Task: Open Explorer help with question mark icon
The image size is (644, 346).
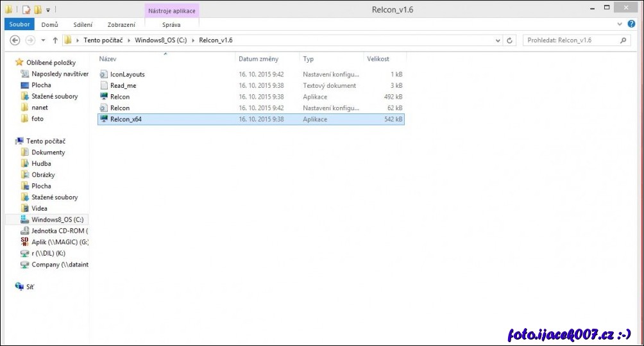Action: click(631, 24)
